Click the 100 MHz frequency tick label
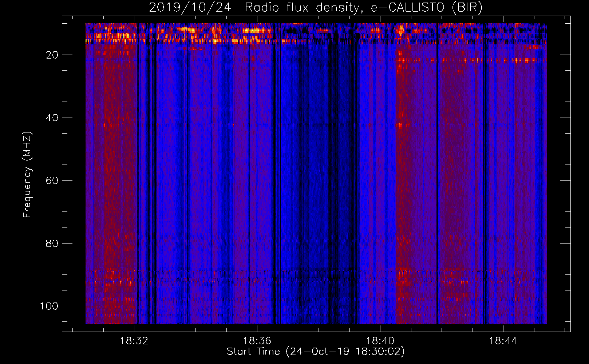 [x=49, y=306]
